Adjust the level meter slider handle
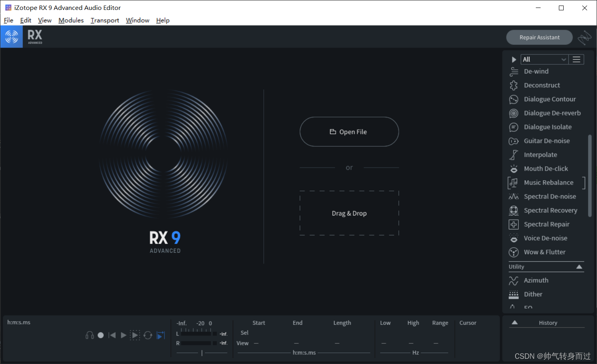This screenshot has width=597, height=364. tap(202, 353)
